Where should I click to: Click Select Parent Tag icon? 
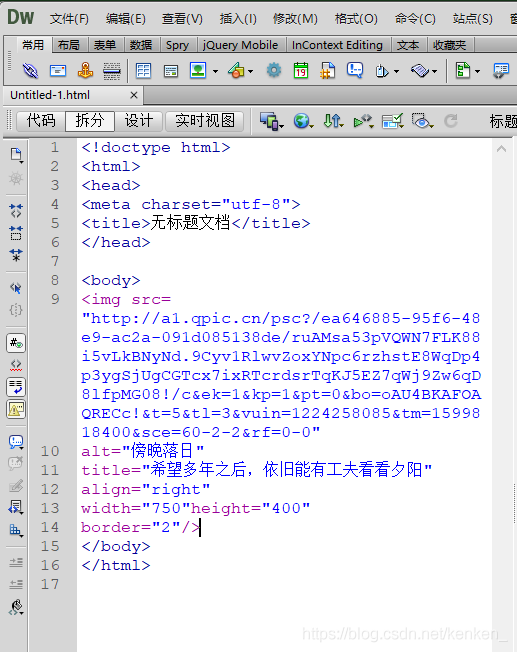16,288
